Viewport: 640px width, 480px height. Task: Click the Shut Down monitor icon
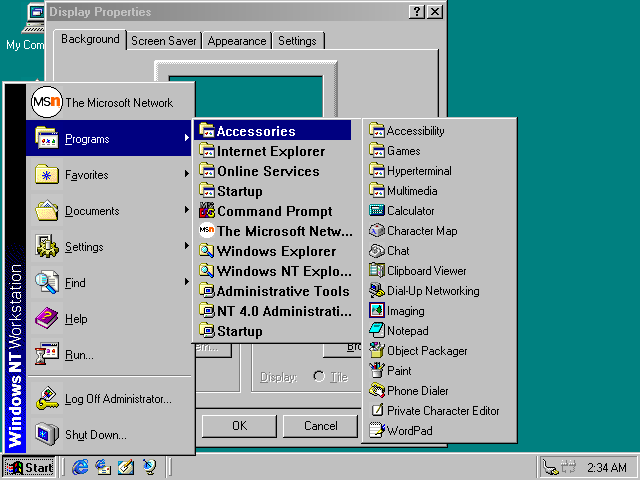pyautogui.click(x=47, y=434)
